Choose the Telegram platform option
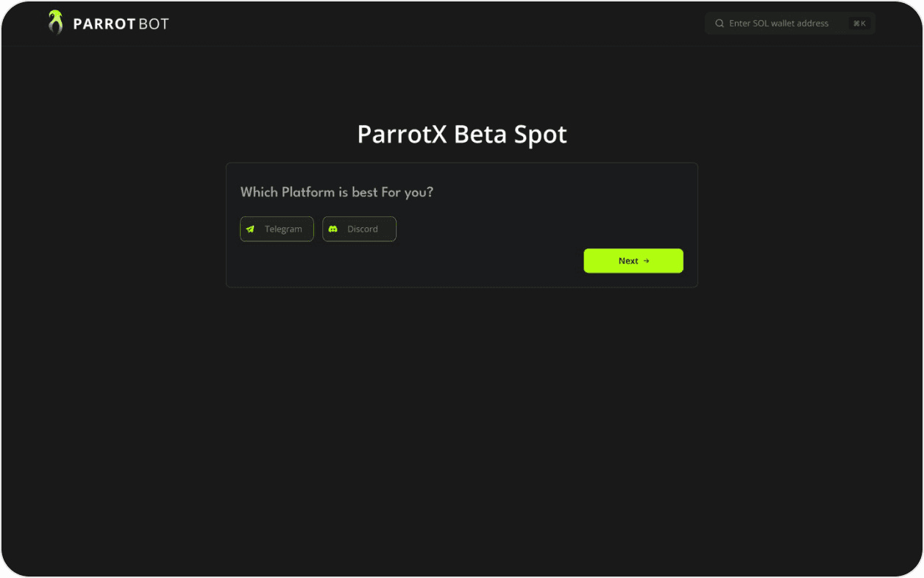 277,229
